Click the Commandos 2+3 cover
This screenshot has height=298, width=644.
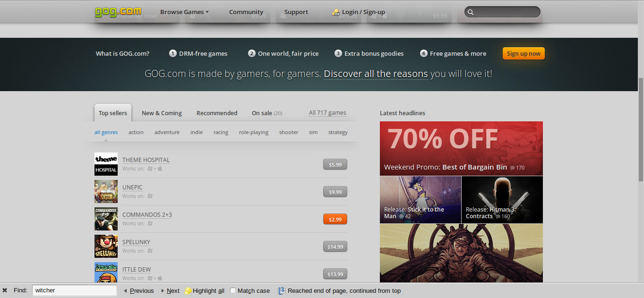(x=106, y=219)
